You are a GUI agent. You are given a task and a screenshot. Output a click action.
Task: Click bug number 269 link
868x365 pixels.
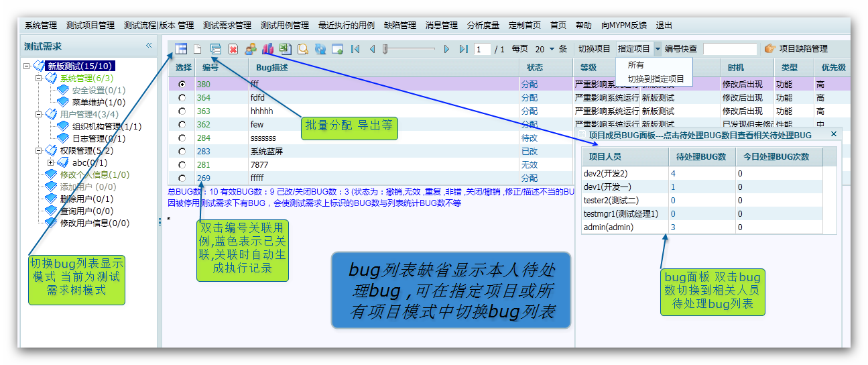[x=203, y=178]
